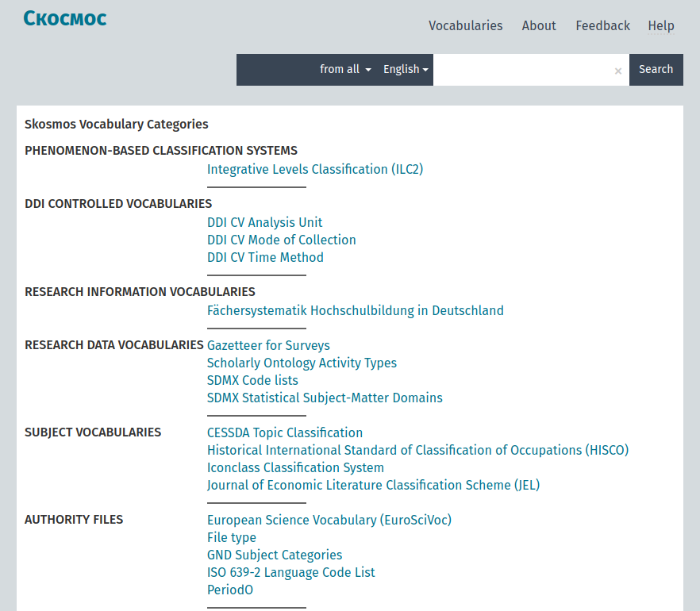Open SDMX Statistical Subject-Matter Domains
Screen dimensions: 700x611
pos(325,398)
